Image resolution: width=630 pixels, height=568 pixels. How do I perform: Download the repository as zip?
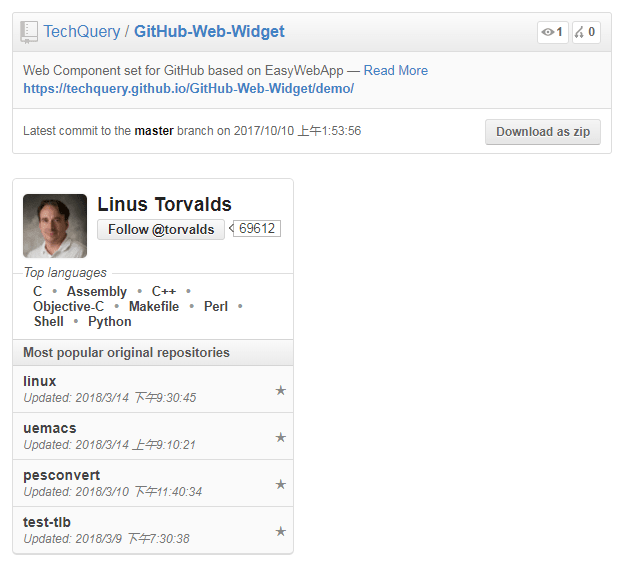click(x=543, y=132)
